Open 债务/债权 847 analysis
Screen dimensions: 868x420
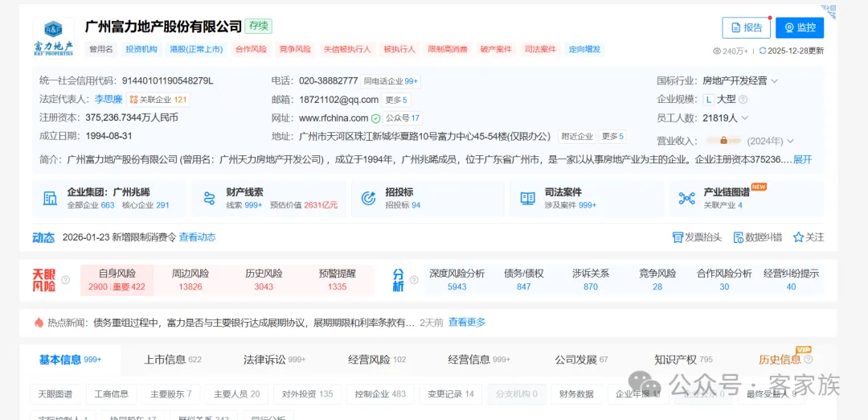524,280
